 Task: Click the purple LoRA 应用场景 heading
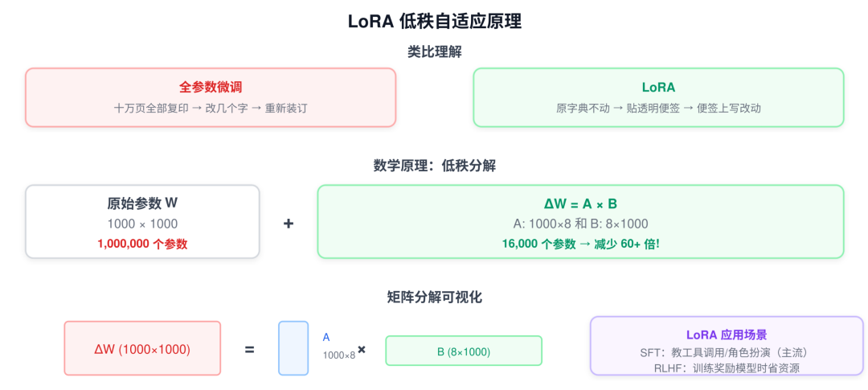pos(727,335)
